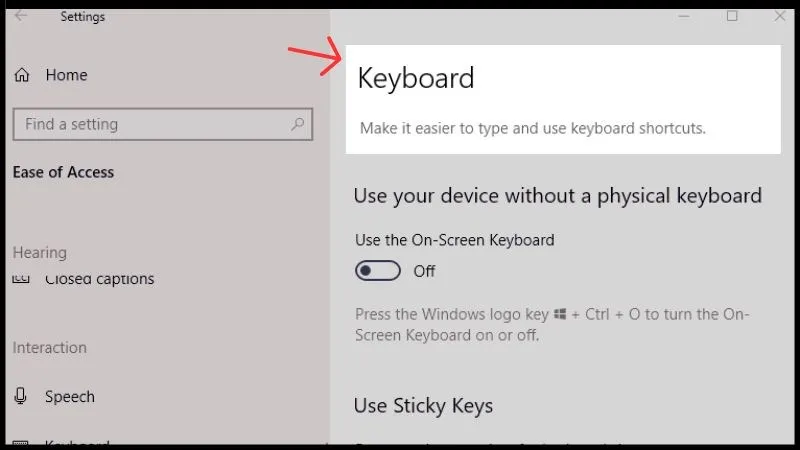
Task: Click the red arrow annotation
Action: (314, 60)
